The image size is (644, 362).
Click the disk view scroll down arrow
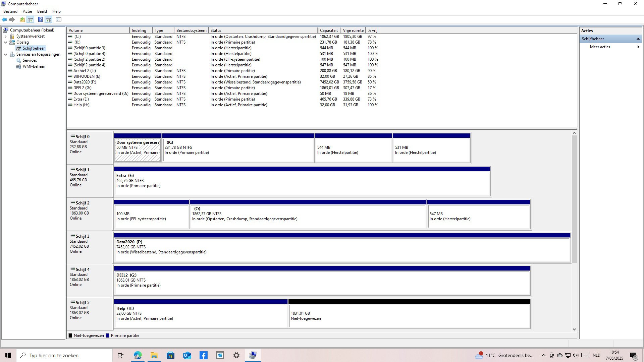[574, 329]
